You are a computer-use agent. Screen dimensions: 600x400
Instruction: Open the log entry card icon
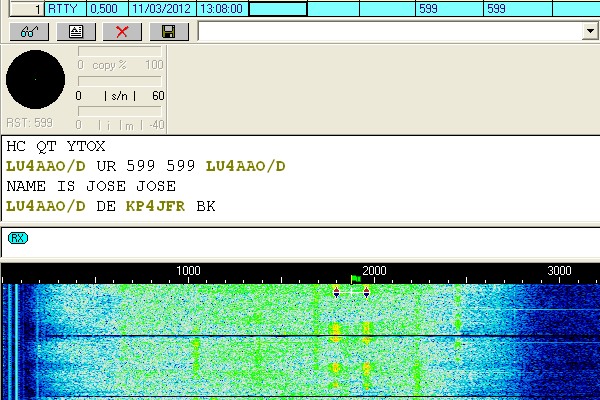tap(76, 31)
